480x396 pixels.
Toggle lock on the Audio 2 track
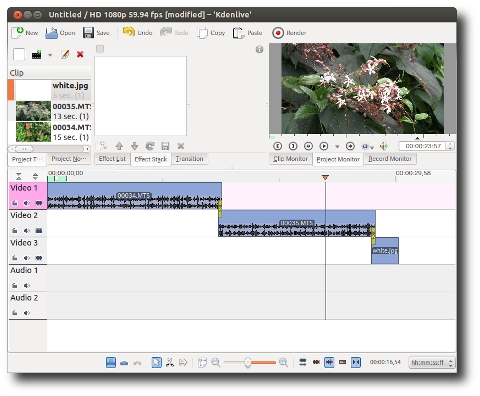coord(15,313)
